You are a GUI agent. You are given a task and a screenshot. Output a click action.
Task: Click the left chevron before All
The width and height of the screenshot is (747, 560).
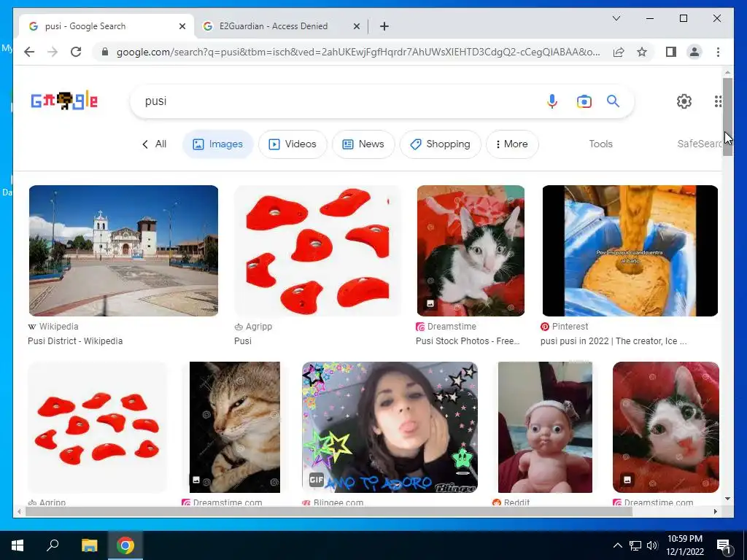(x=145, y=144)
